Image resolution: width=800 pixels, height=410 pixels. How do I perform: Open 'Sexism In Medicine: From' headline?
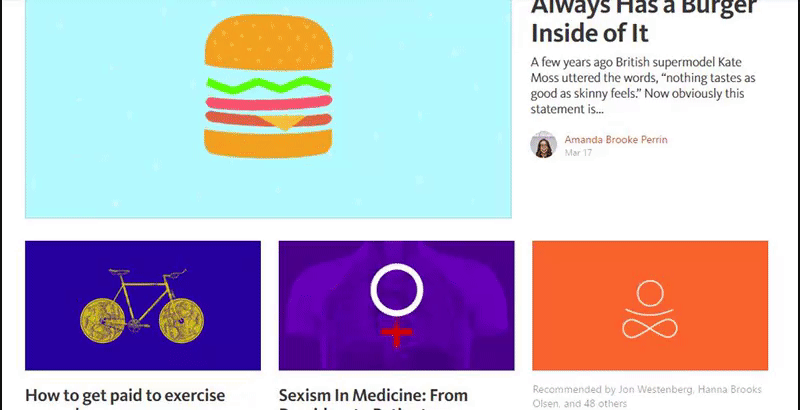point(373,396)
